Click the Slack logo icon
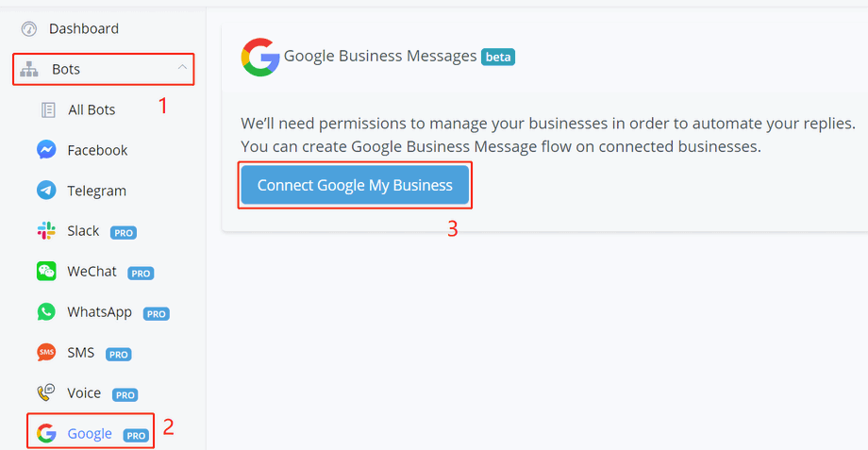This screenshot has height=450, width=868. (x=46, y=231)
